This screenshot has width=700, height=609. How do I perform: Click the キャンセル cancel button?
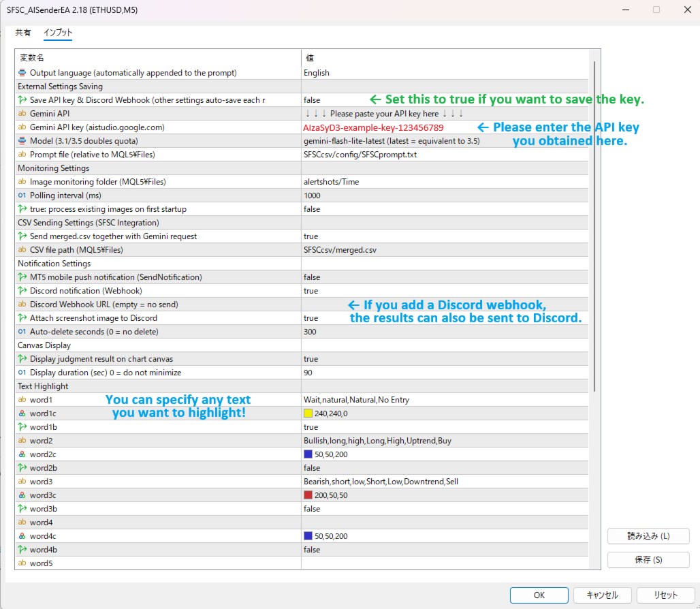[602, 595]
